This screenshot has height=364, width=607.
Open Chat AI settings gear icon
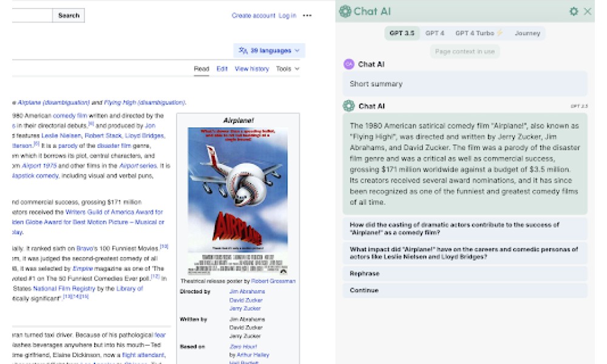pyautogui.click(x=574, y=11)
